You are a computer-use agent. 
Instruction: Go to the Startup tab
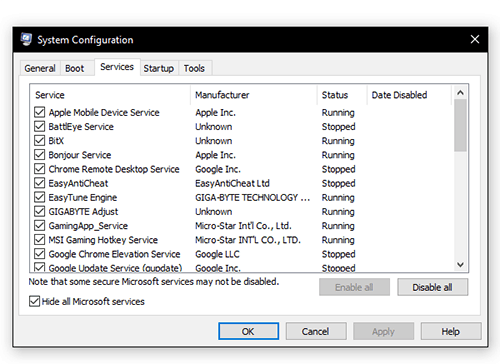click(159, 68)
